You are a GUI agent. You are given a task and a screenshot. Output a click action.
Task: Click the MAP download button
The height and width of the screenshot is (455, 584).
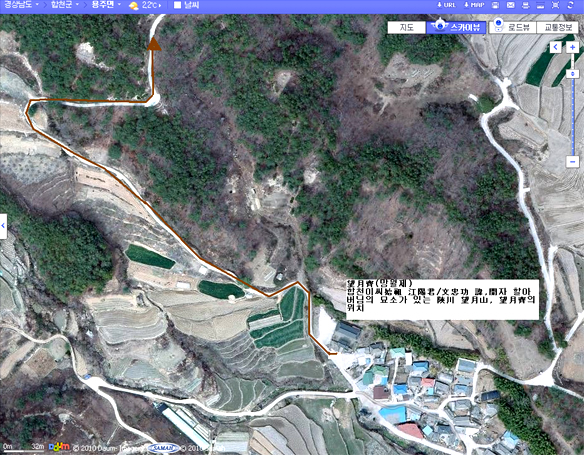coord(474,5)
